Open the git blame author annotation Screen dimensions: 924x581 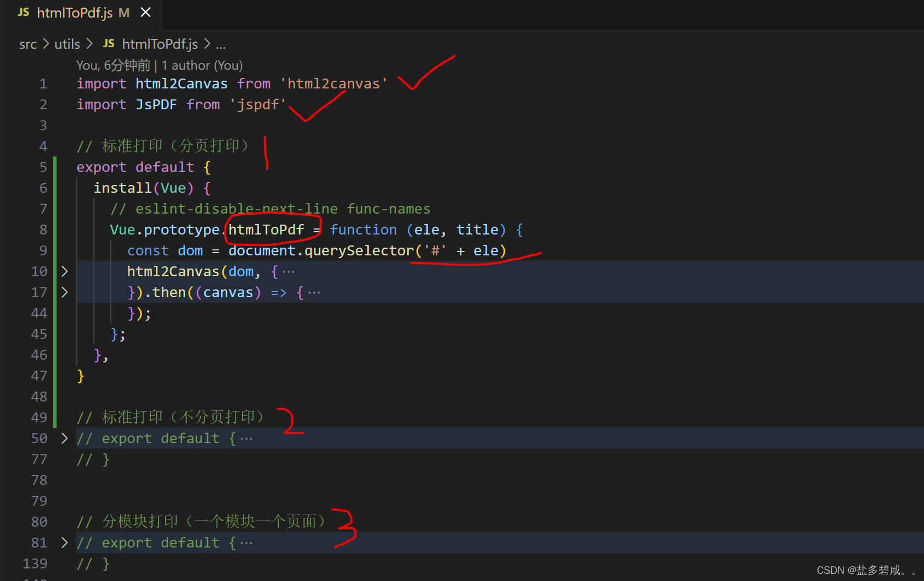click(160, 65)
